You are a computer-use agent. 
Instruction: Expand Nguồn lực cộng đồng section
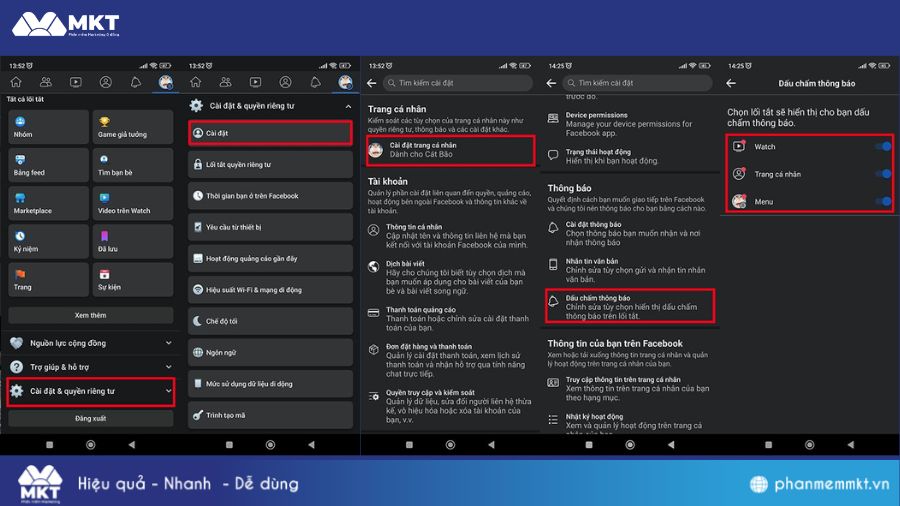(x=91, y=343)
